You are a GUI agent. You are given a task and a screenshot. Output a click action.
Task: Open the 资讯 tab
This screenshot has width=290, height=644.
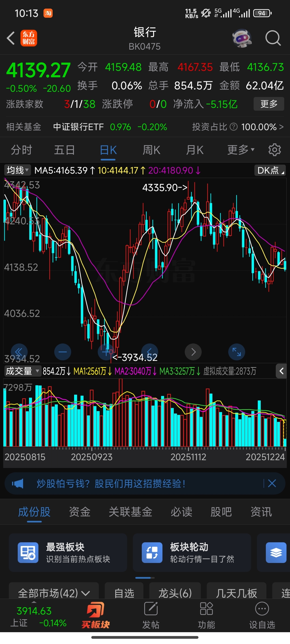[261, 512]
